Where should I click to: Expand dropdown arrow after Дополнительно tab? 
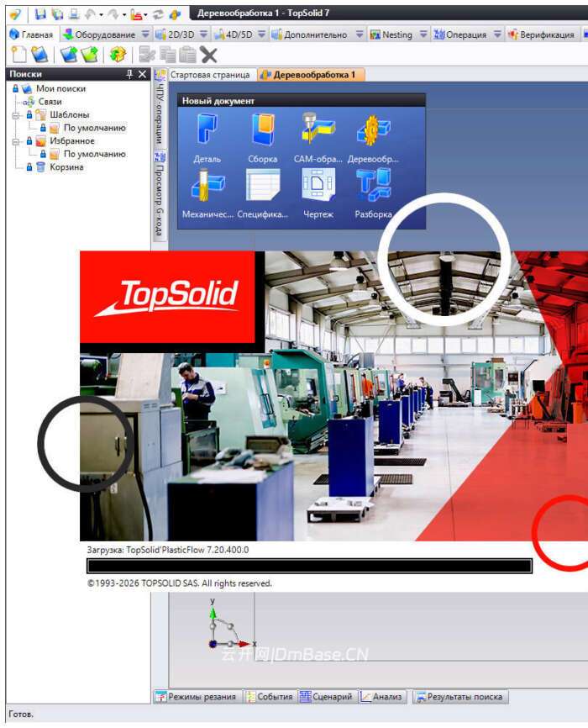pyautogui.click(x=360, y=34)
